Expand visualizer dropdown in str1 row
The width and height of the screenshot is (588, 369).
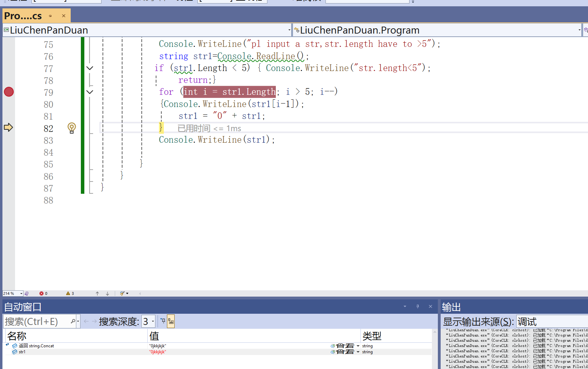pos(358,352)
